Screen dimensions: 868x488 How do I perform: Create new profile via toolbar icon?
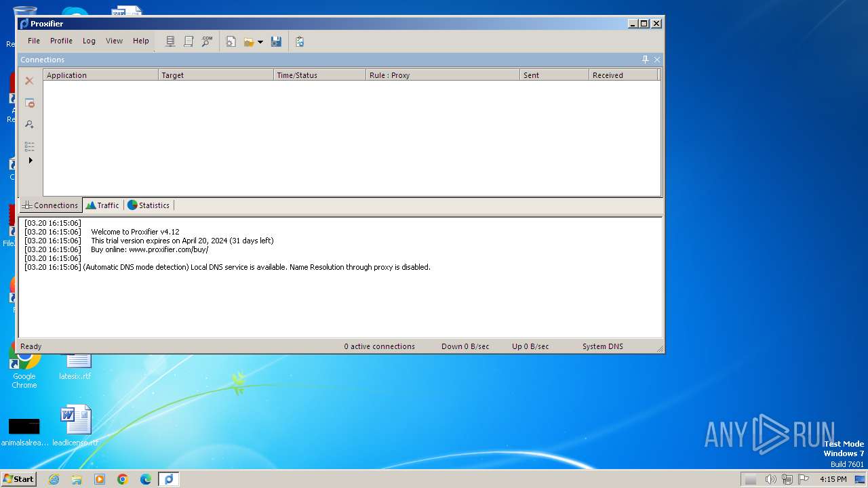coord(231,41)
